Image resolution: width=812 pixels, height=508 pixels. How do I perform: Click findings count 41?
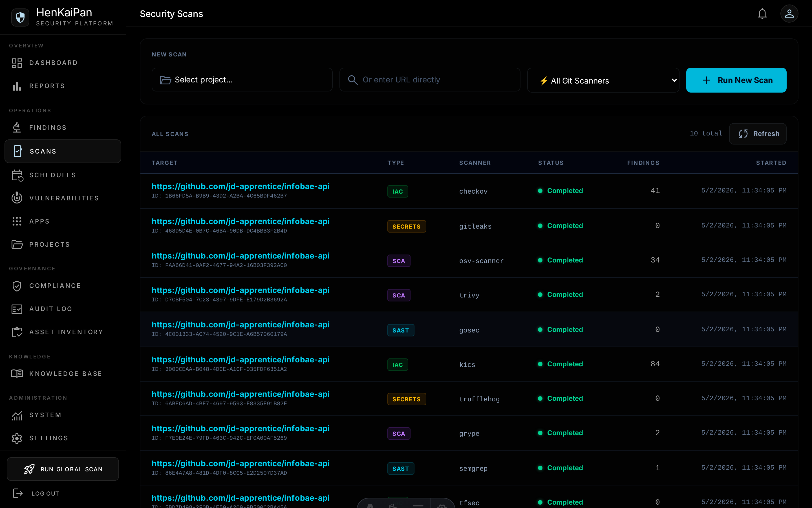point(655,191)
